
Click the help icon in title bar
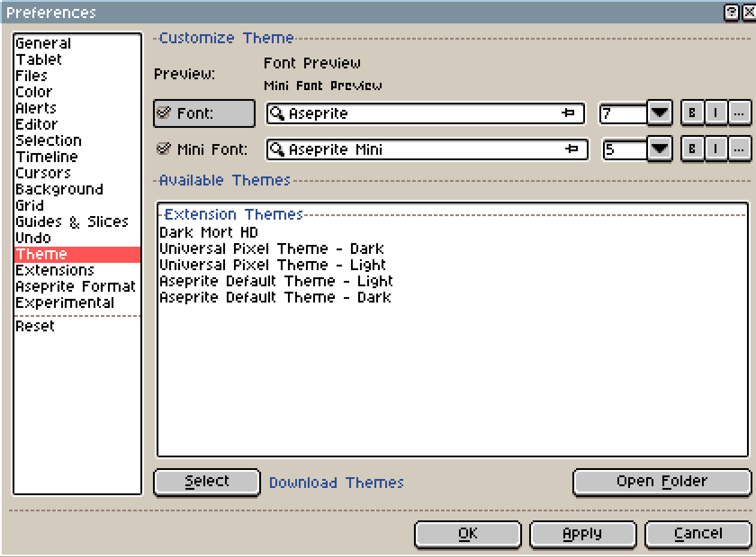(x=731, y=12)
